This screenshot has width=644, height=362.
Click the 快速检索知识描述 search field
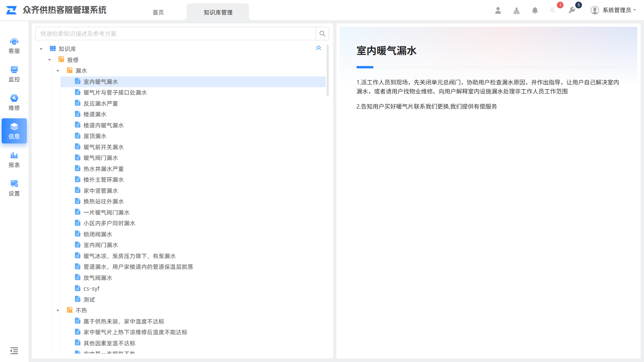click(175, 34)
